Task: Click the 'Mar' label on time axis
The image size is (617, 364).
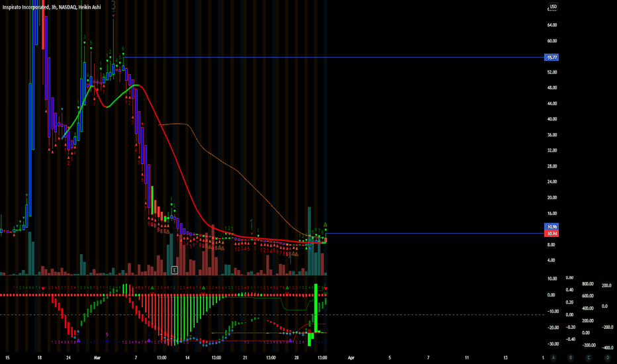Action: (x=97, y=357)
